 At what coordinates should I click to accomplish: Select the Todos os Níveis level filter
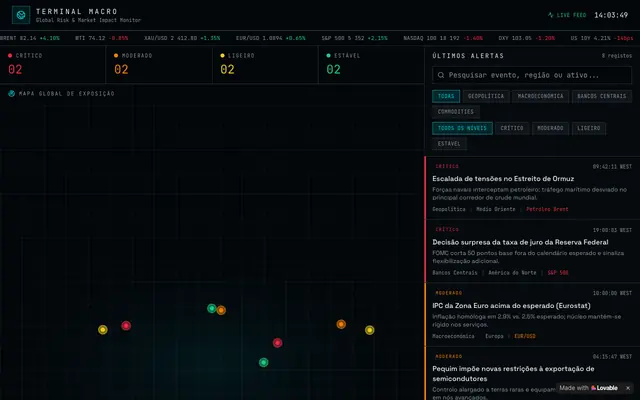point(462,128)
